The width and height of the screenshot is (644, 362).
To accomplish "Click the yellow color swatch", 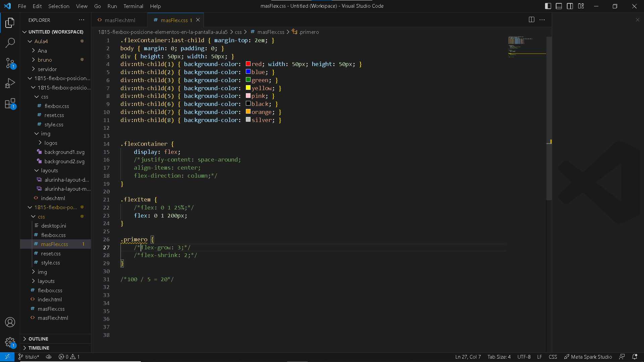I will pyautogui.click(x=248, y=88).
